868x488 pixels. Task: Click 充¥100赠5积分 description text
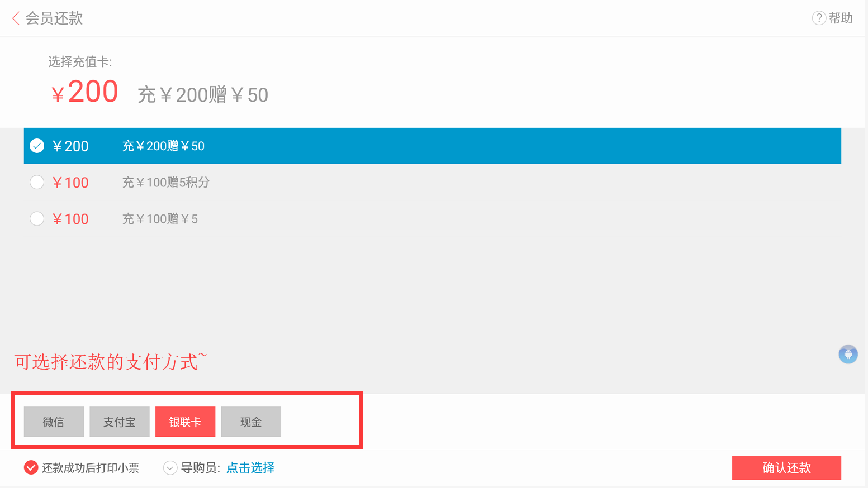click(166, 182)
